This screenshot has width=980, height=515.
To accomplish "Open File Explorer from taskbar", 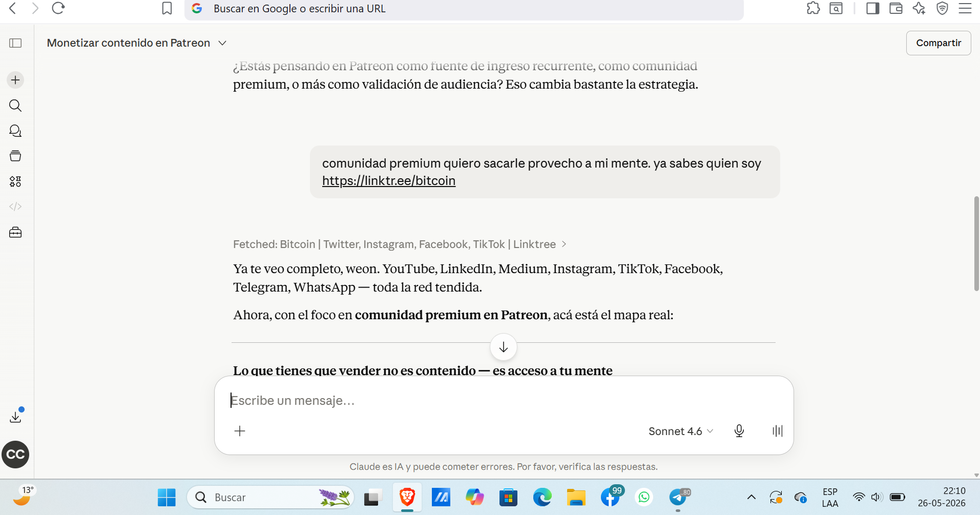I will coord(576,498).
